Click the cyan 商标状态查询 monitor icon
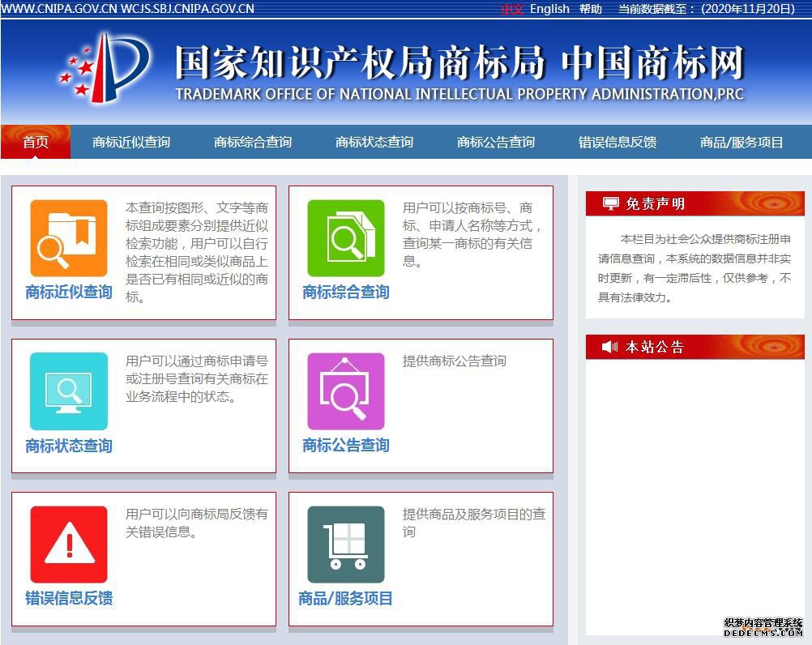This screenshot has height=645, width=812. pos(69,391)
